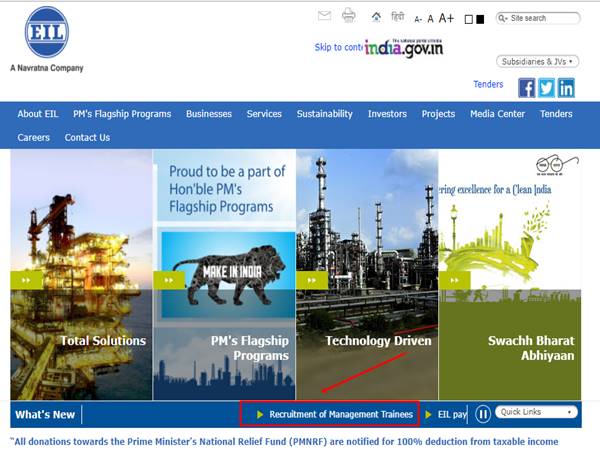The height and width of the screenshot is (450, 600).
Task: Open the Twitter page icon
Action: pyautogui.click(x=546, y=88)
